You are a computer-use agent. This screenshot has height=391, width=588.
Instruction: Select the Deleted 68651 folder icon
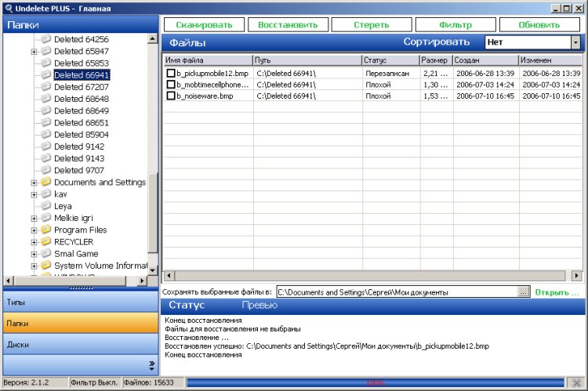click(x=45, y=122)
